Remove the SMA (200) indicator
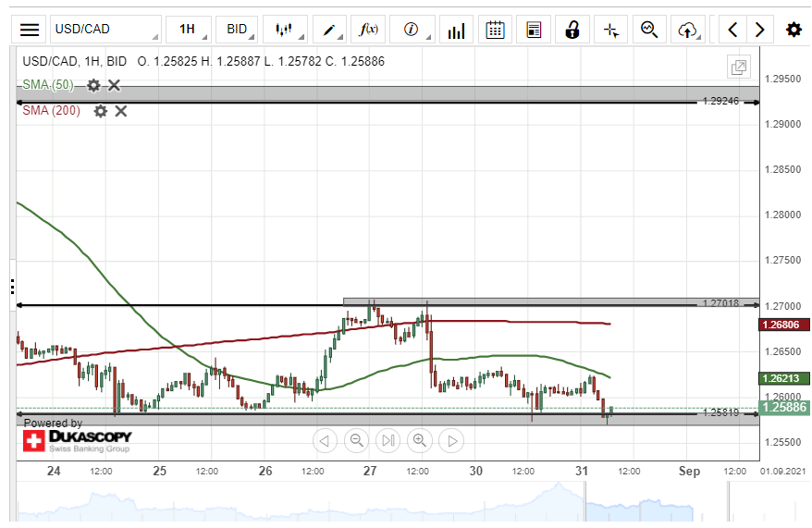 tap(120, 111)
